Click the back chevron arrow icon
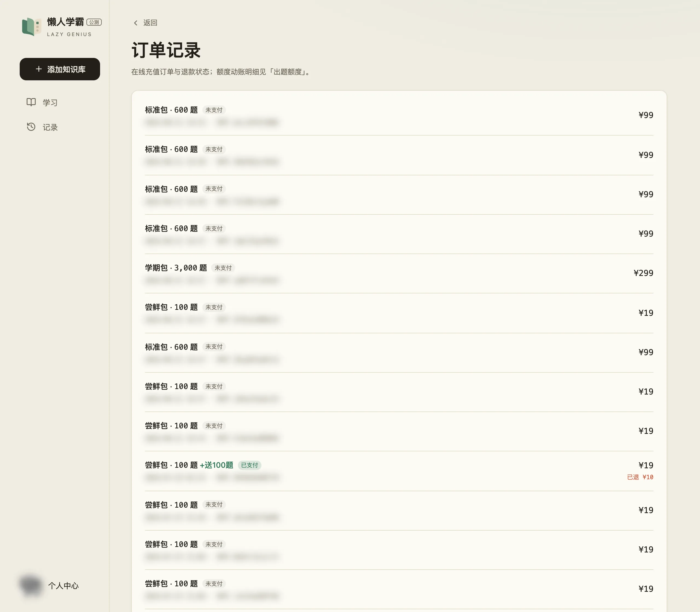The image size is (700, 612). (136, 23)
